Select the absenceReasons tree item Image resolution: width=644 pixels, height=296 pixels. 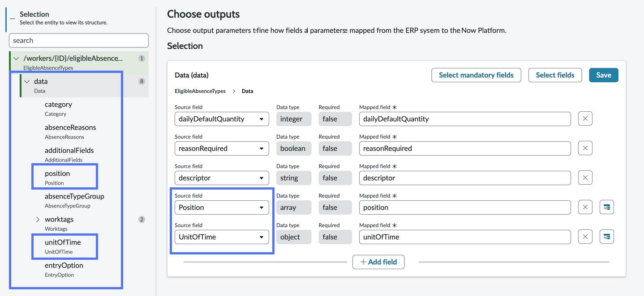(x=70, y=131)
